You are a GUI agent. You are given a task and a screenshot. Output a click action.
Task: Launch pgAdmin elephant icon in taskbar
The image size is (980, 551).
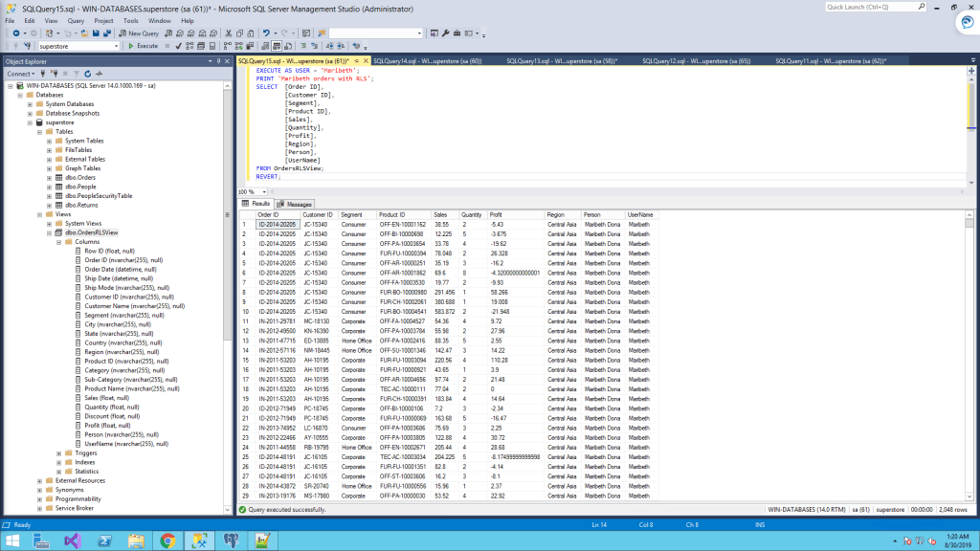coord(229,540)
